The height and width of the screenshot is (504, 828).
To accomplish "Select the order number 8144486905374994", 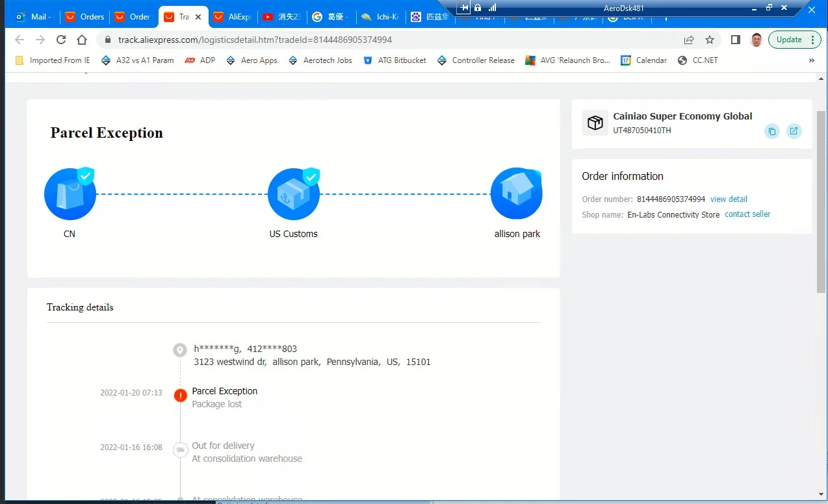I will point(671,199).
